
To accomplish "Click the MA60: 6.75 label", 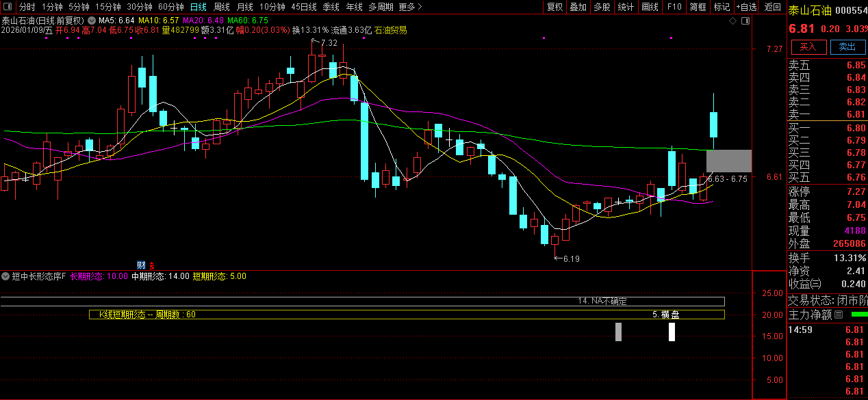I will click(x=248, y=21).
